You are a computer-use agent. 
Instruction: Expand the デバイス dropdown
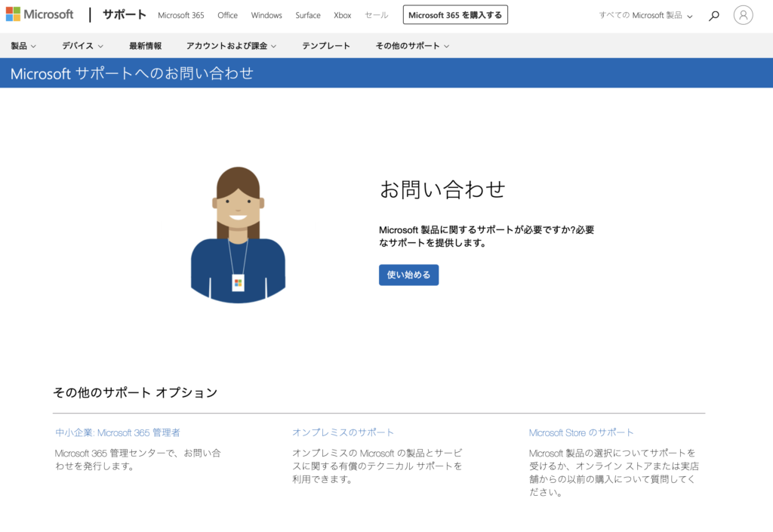(82, 46)
